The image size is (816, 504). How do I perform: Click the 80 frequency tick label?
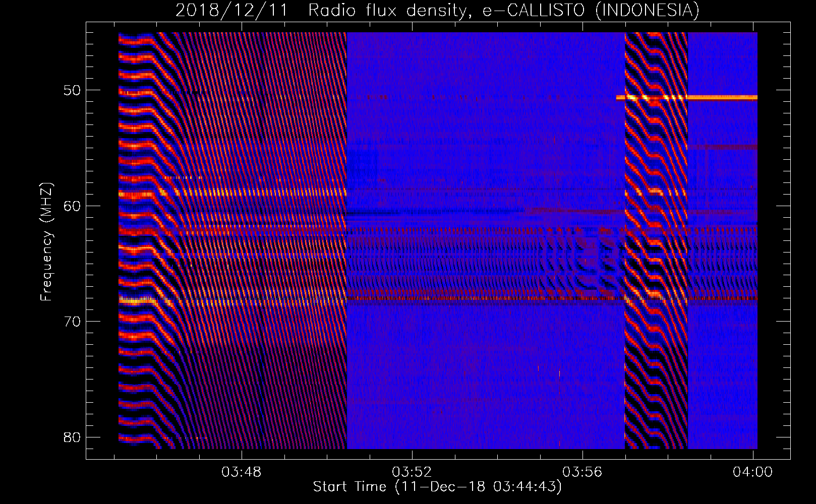click(72, 437)
